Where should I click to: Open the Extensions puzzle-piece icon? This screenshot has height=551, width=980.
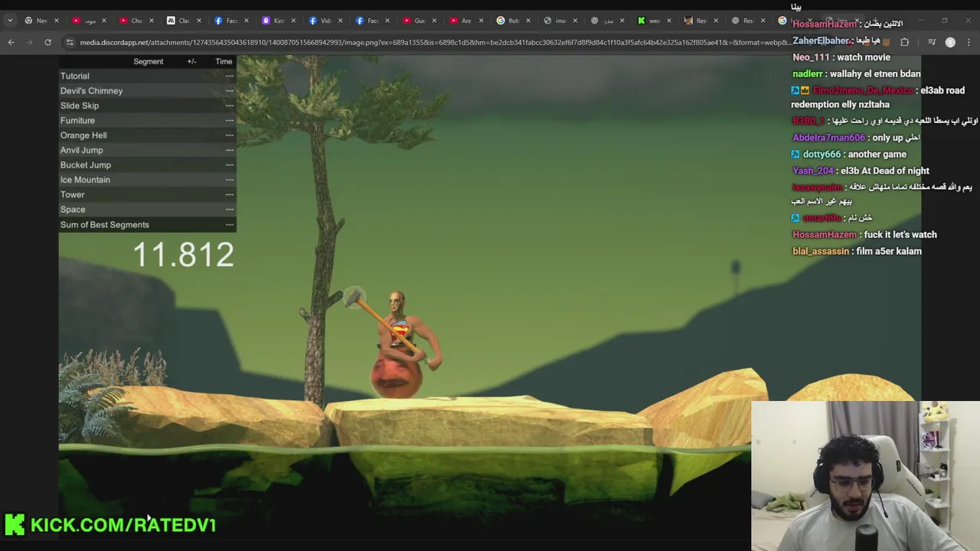click(904, 43)
